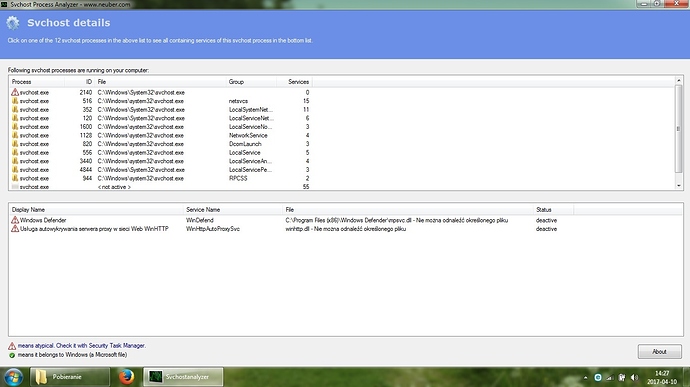Open Firefox from the taskbar
The width and height of the screenshot is (690, 387).
[x=126, y=377]
